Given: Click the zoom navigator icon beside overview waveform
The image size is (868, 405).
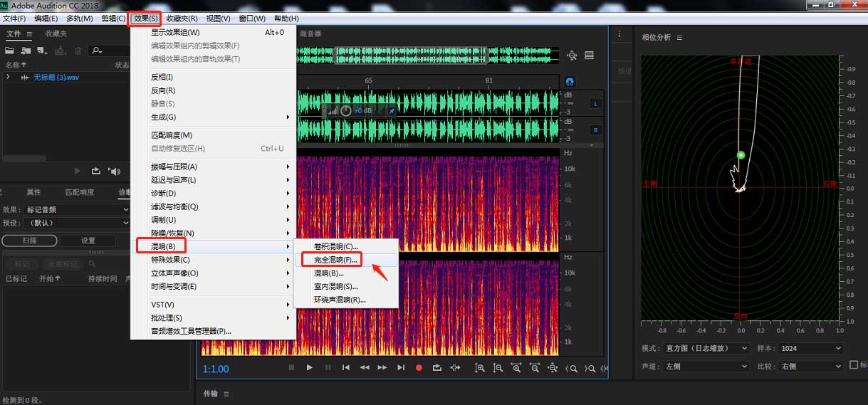Looking at the screenshot, I should point(572,56).
